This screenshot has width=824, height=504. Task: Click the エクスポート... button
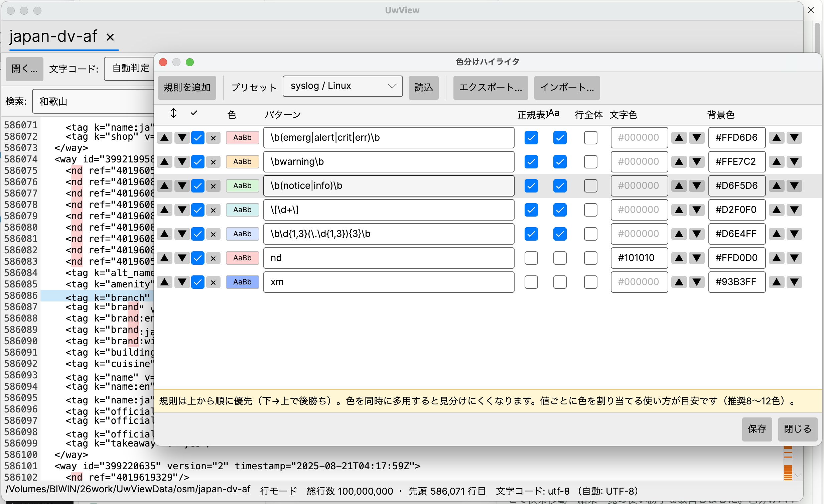coord(490,88)
